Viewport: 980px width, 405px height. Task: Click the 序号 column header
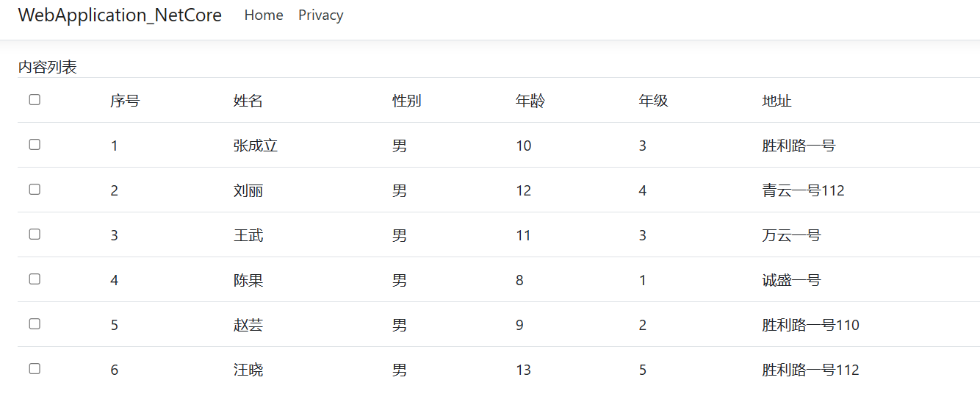coord(125,101)
